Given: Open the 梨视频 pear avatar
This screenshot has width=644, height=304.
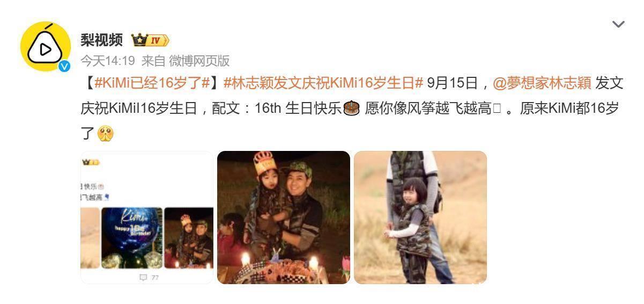Looking at the screenshot, I should [x=46, y=47].
